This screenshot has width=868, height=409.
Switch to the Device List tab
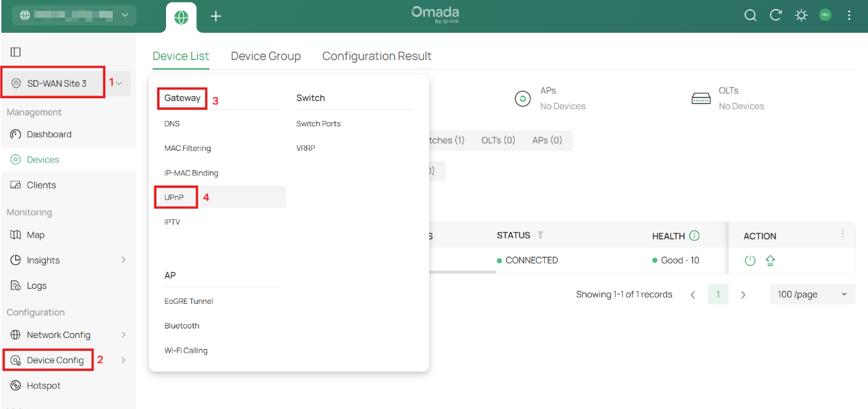(181, 56)
